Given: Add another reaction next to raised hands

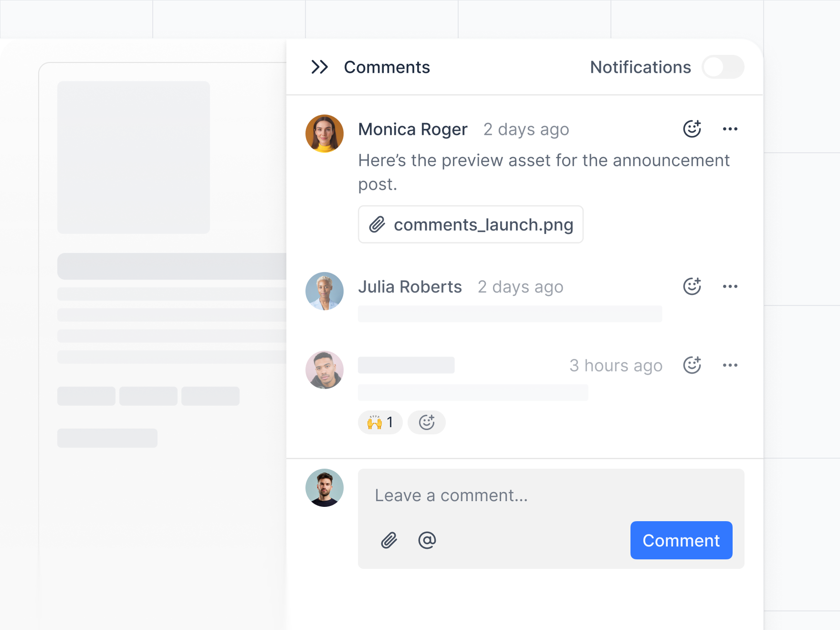Looking at the screenshot, I should tap(427, 422).
